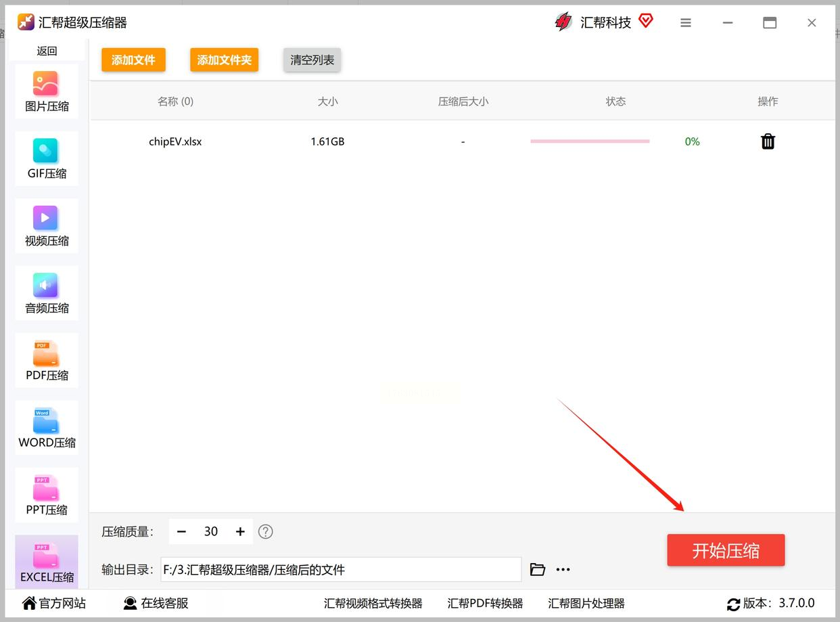Open the 汇帮图片处理器 link
The image size is (840, 622).
pos(586,603)
